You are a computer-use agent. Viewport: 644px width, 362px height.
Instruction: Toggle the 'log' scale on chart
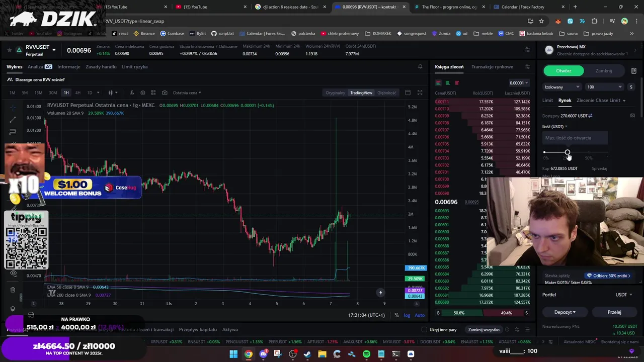click(x=407, y=315)
